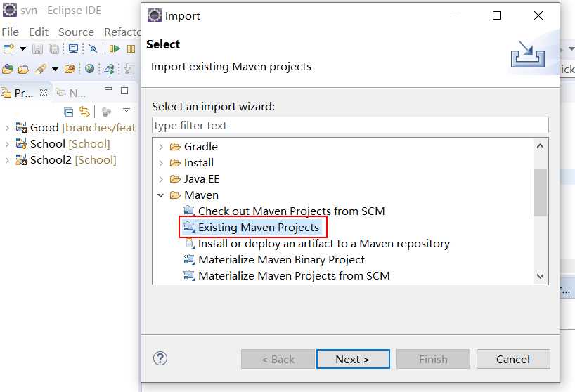The width and height of the screenshot is (575, 392).
Task: Click the open folder with document toolbar icon
Action: (23, 69)
